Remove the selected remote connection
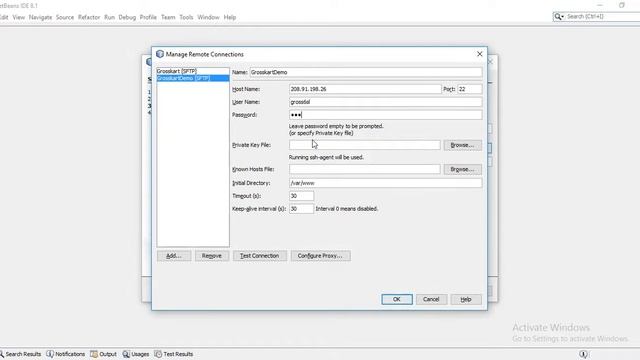Image resolution: width=640 pixels, height=360 pixels. coord(212,256)
